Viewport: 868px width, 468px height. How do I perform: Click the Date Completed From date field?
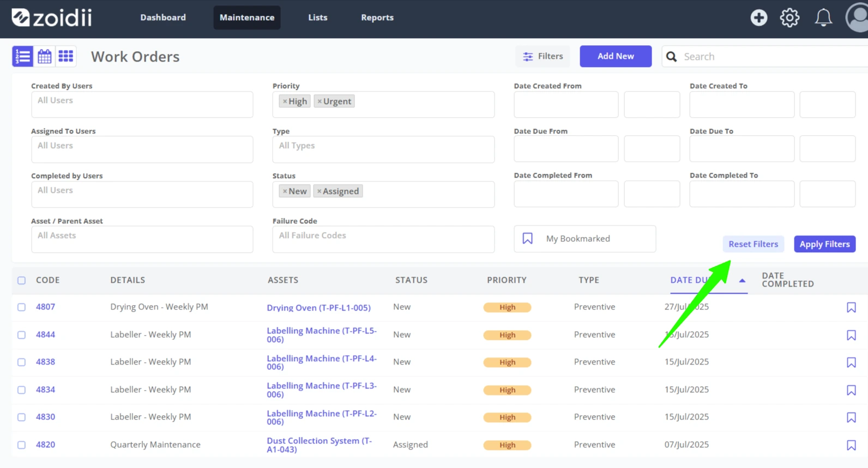pos(566,193)
